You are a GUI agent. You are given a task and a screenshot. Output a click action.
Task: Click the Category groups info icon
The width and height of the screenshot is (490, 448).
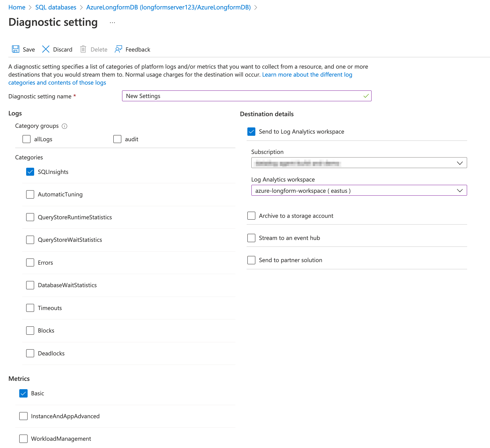click(x=64, y=126)
